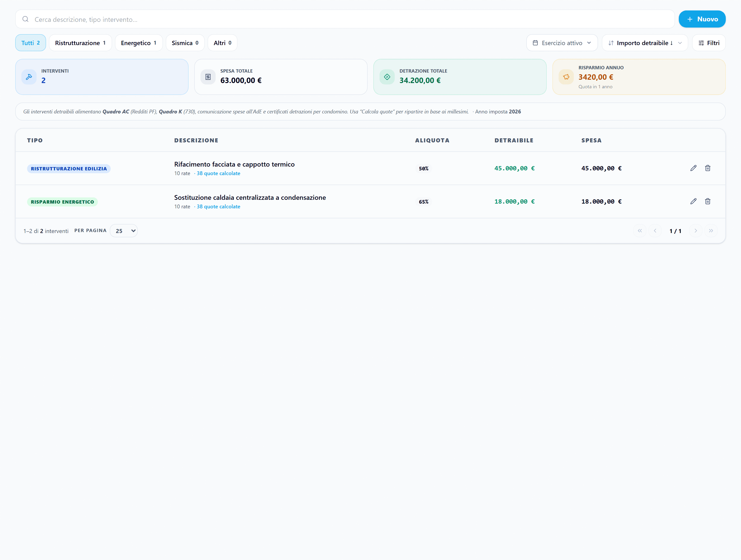Click the 63.000,00 € Spesa Totale amount
The width and height of the screenshot is (741, 560).
click(x=241, y=80)
